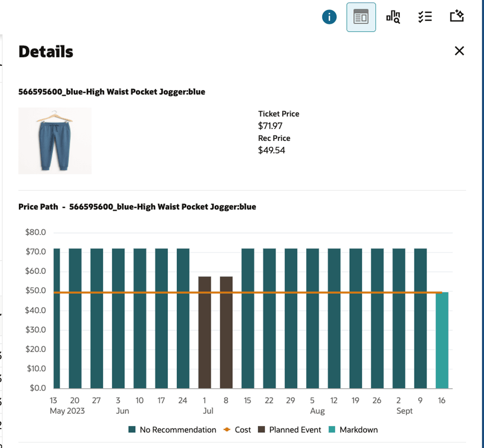Open the information panel icon
The image size is (484, 448).
329,16
